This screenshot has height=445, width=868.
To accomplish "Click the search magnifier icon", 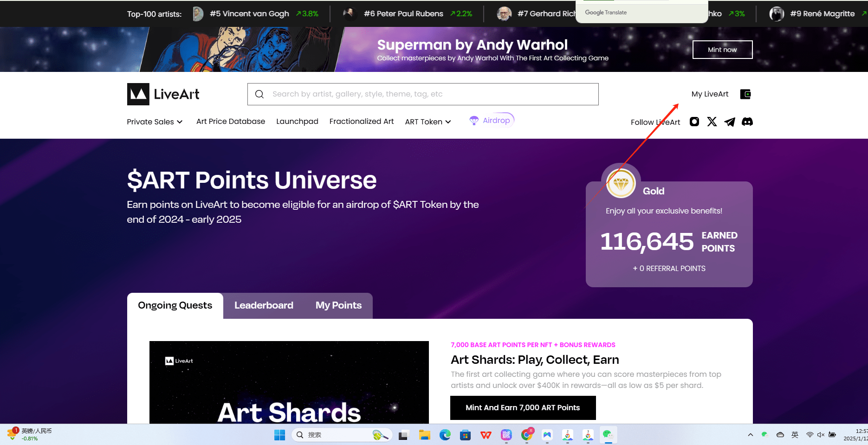I will tap(259, 94).
